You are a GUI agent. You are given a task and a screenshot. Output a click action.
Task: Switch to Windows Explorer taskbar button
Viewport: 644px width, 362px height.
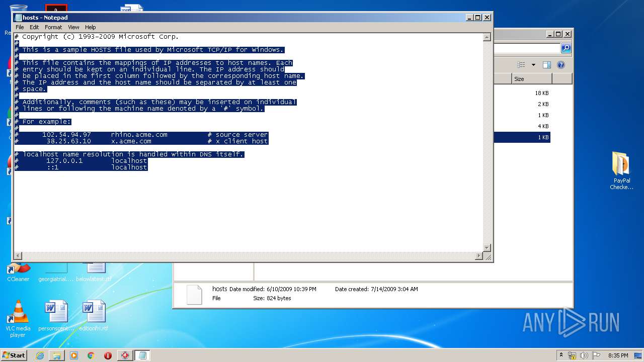pyautogui.click(x=57, y=355)
